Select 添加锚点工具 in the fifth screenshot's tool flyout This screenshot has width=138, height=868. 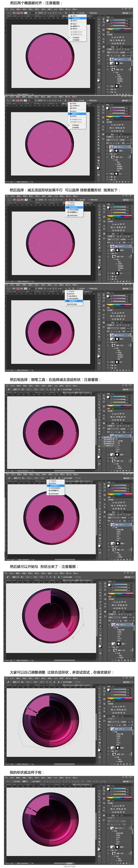pyautogui.click(x=110, y=441)
